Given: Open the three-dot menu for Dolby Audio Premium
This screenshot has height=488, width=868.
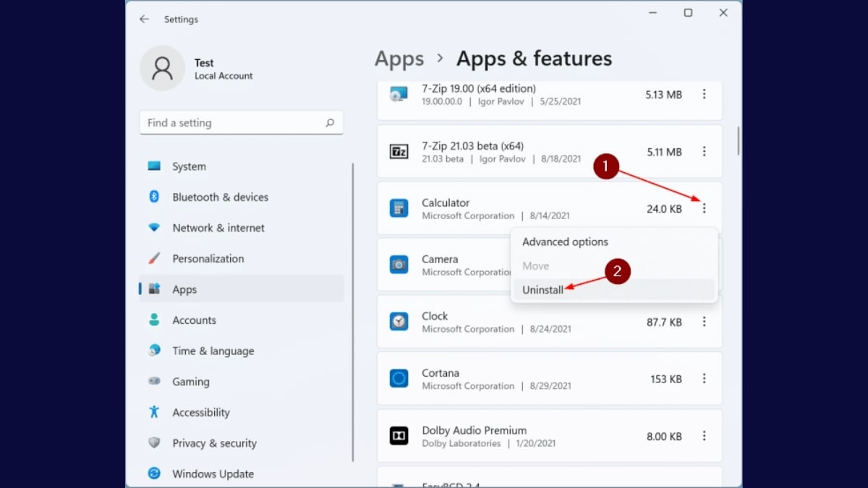Looking at the screenshot, I should [x=704, y=435].
